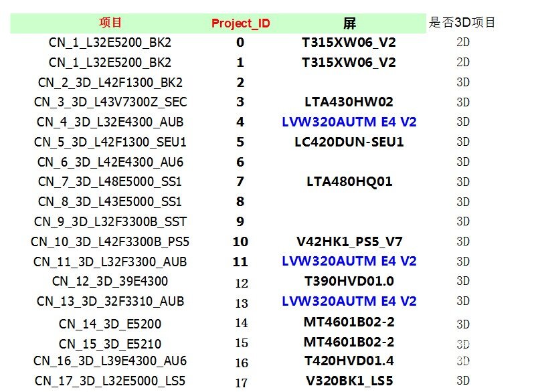Viewport: 534px width, 392px height.
Task: Click the 3D value in CN_2_3D_L42F1300_BK2 row
Action: click(x=463, y=82)
